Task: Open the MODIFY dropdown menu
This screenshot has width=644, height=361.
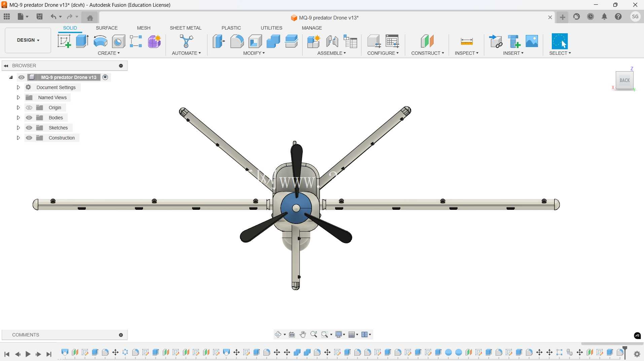Action: point(254,53)
